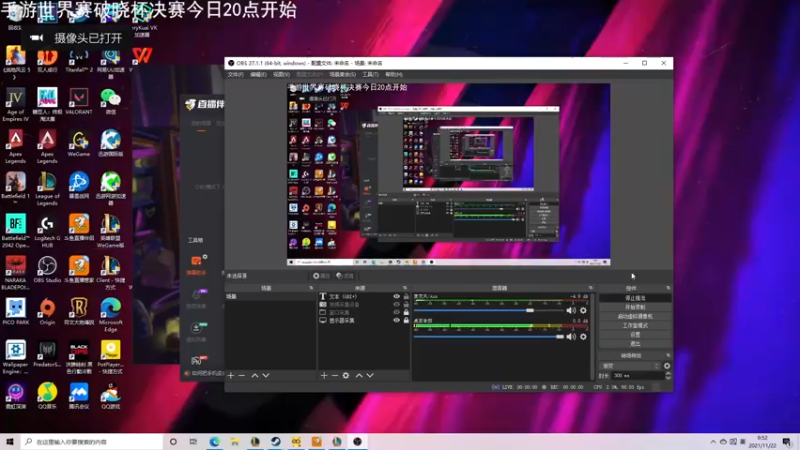
Task: Toggle lock on the display capture source
Action: coord(406,320)
